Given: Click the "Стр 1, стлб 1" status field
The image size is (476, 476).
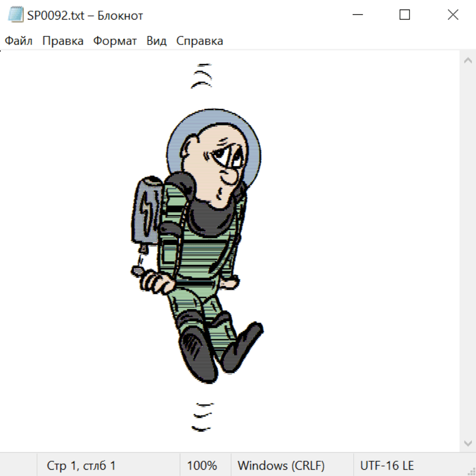Looking at the screenshot, I should coord(81,466).
